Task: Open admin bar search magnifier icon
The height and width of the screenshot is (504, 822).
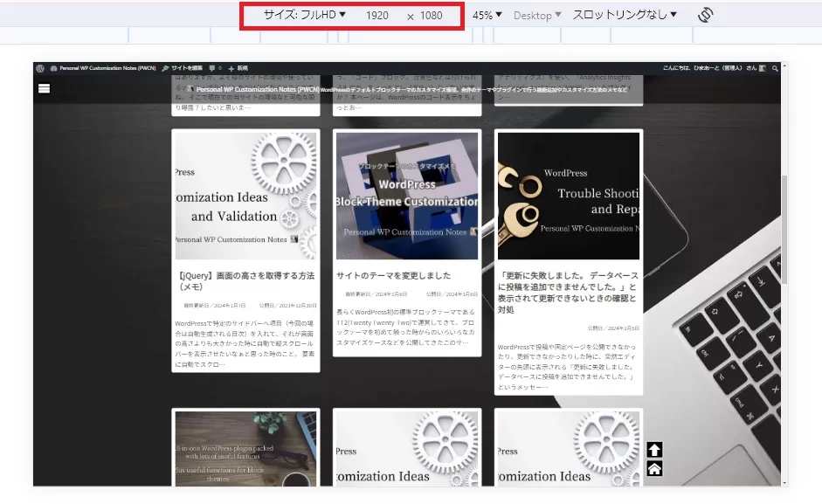Action: (x=775, y=68)
